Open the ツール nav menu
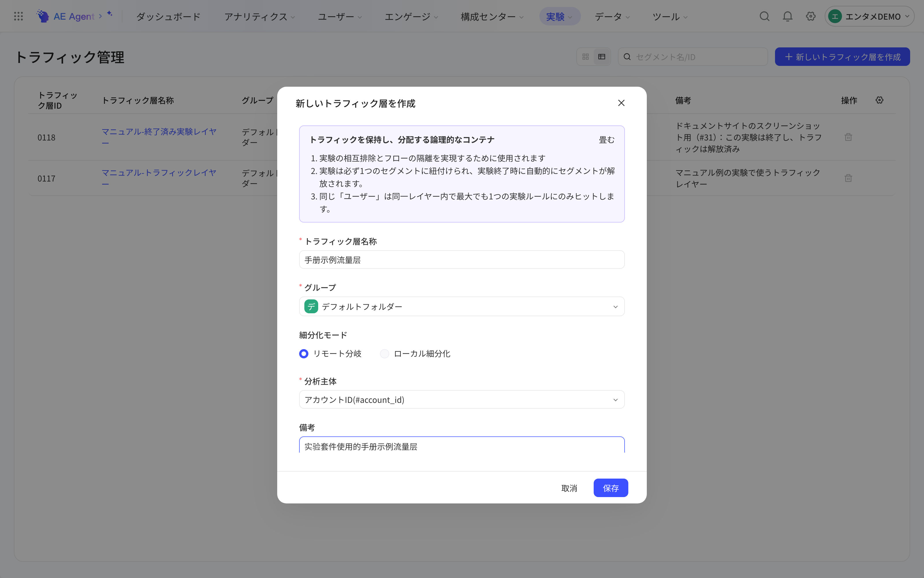This screenshot has height=578, width=924. [670, 16]
